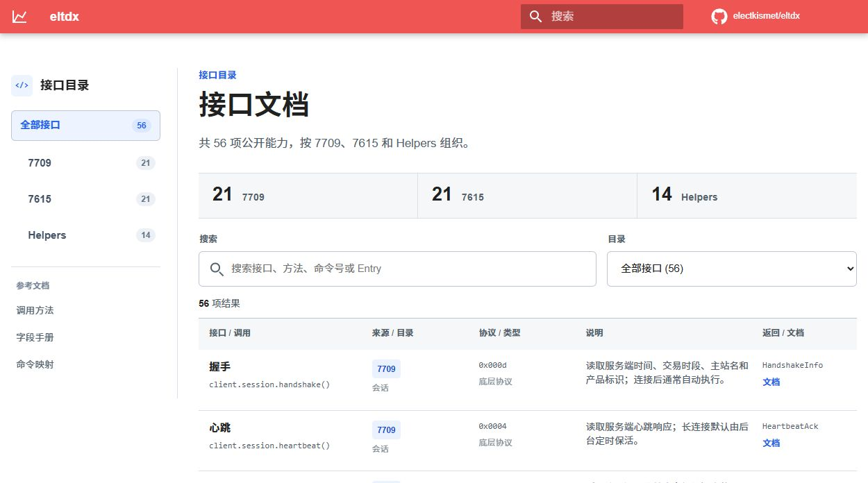Click the HandshakeInfo return type text
The width and height of the screenshot is (868, 483).
click(792, 365)
